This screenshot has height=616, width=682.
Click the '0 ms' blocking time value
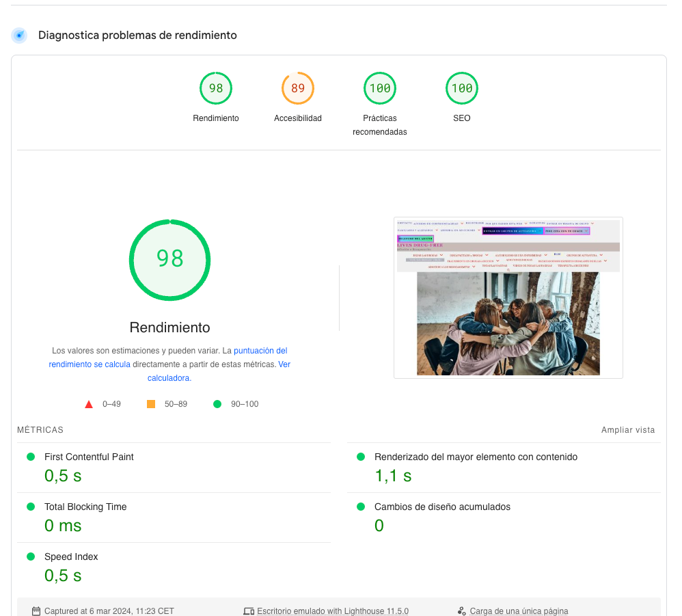point(63,526)
